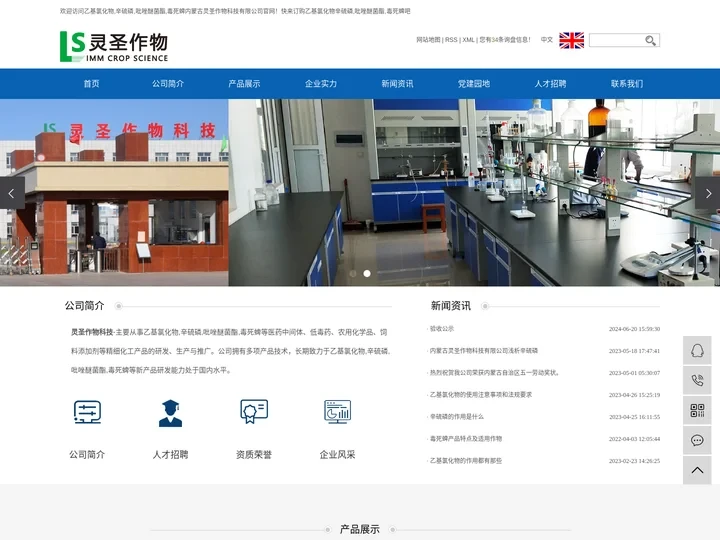Advance to the next banner slide
The image size is (720, 540).
[708, 193]
